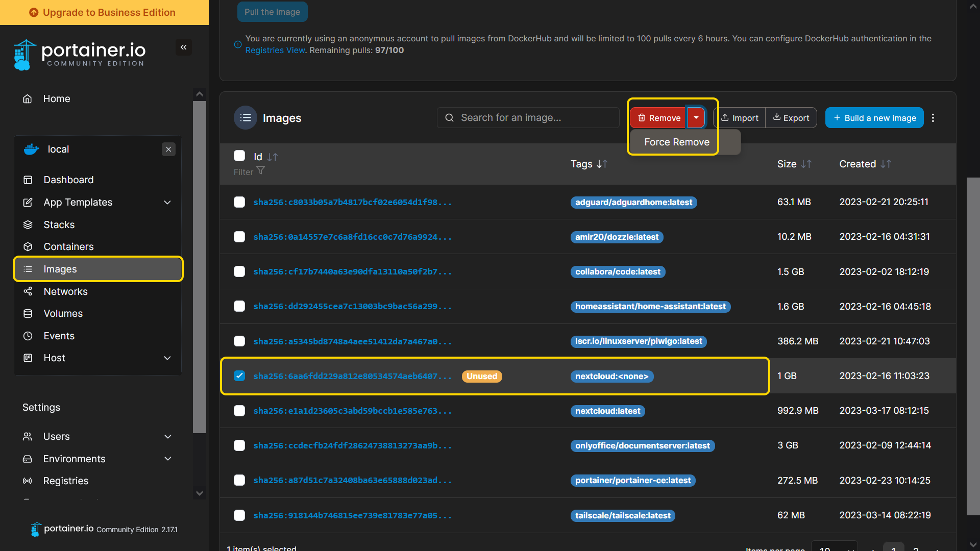
Task: Close the local environment with the X
Action: 168,149
